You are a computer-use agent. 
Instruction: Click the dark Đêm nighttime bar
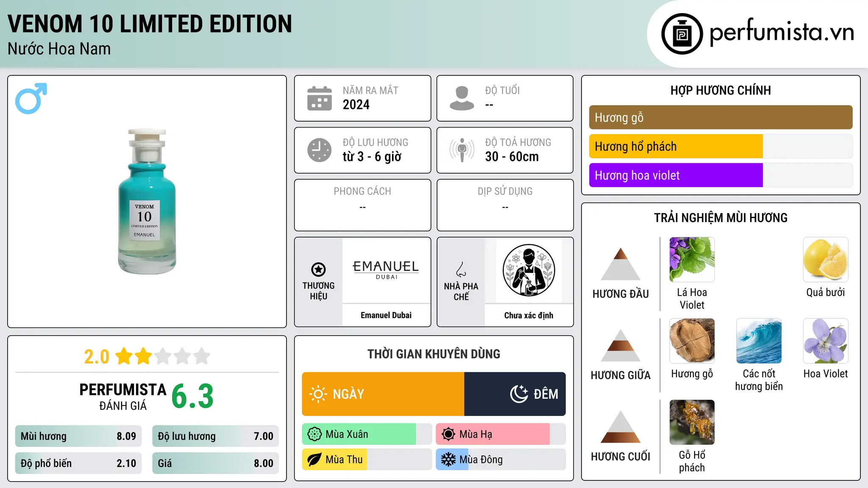coord(515,394)
